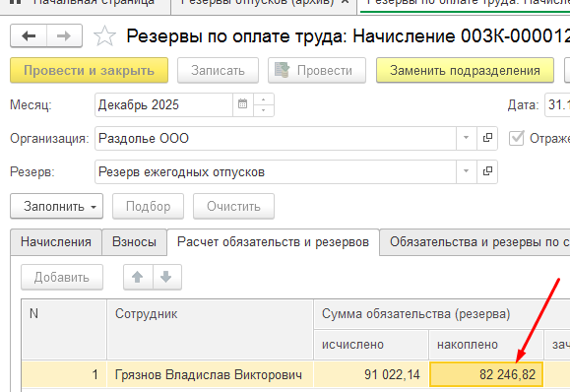This screenshot has height=392, width=570.
Task: Click Заменить подразделения button
Action: coord(465,70)
